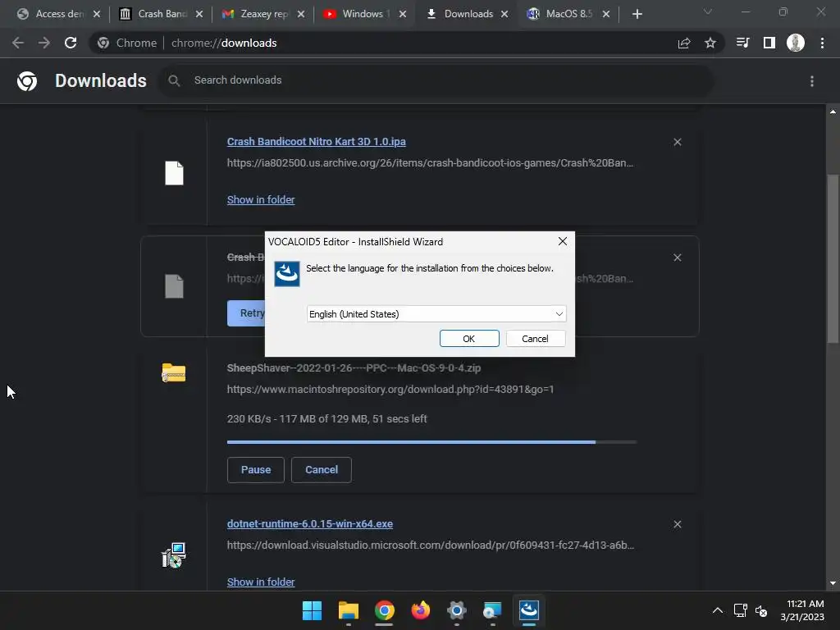Open Firefox from the taskbar
The image size is (840, 630).
click(x=421, y=610)
